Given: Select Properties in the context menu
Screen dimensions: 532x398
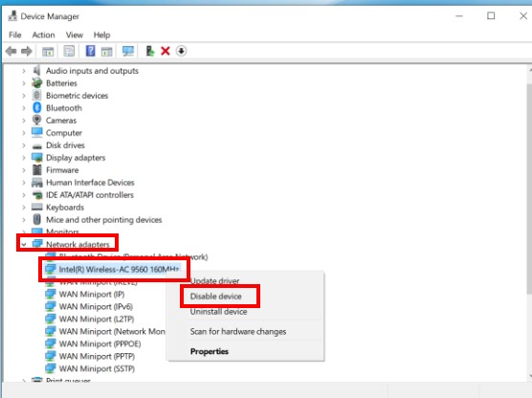Looking at the screenshot, I should [x=210, y=351].
